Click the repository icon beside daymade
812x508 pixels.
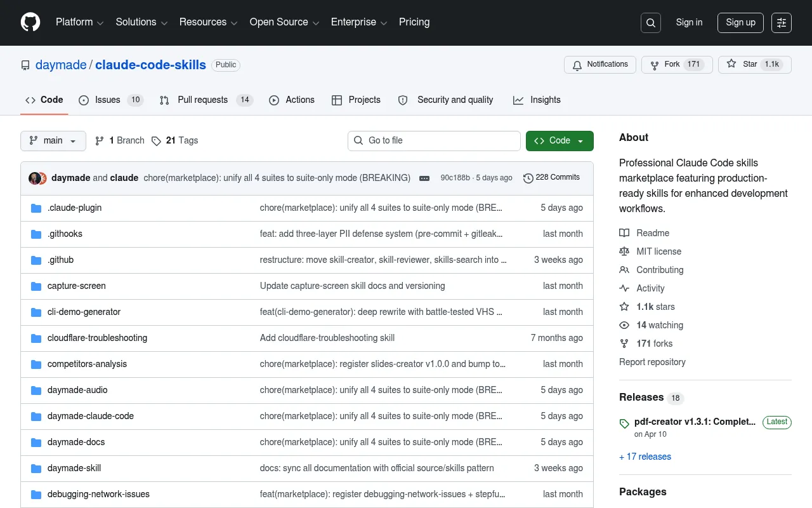click(25, 65)
